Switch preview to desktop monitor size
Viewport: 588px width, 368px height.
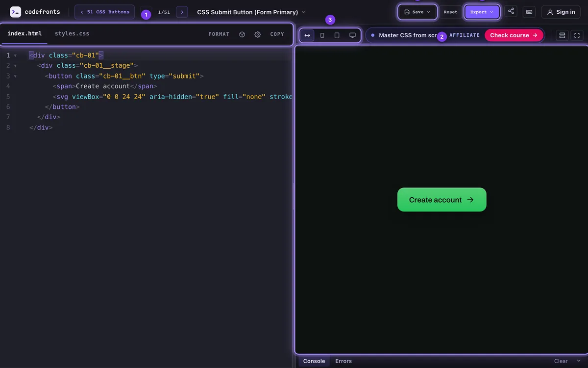coord(352,35)
